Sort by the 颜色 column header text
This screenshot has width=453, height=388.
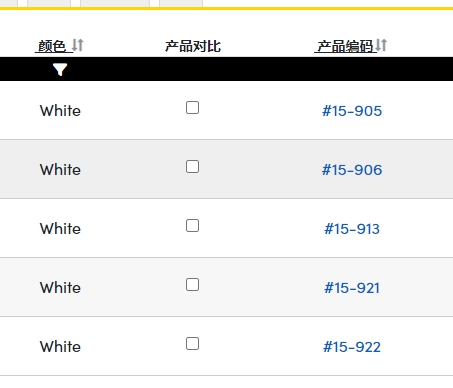click(52, 46)
